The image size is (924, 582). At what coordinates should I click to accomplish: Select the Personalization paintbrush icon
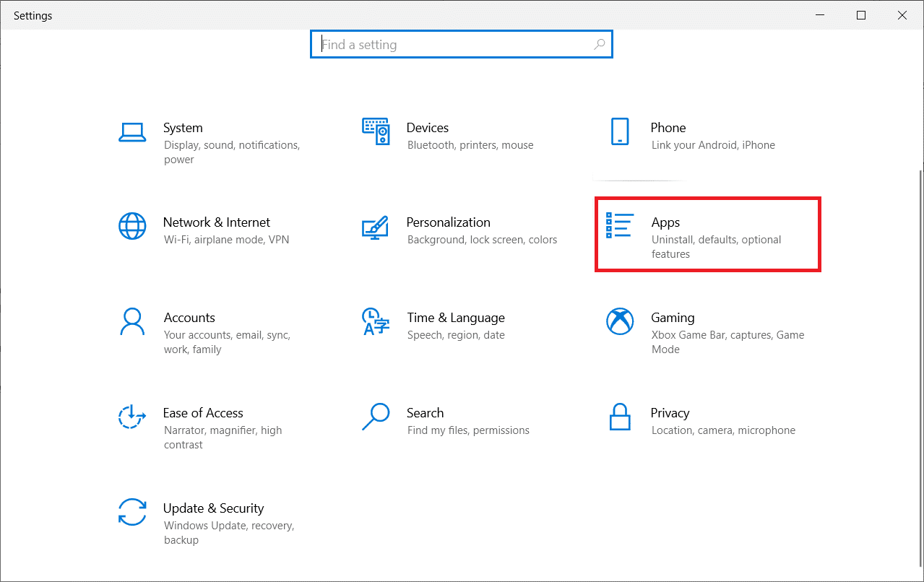click(x=376, y=227)
